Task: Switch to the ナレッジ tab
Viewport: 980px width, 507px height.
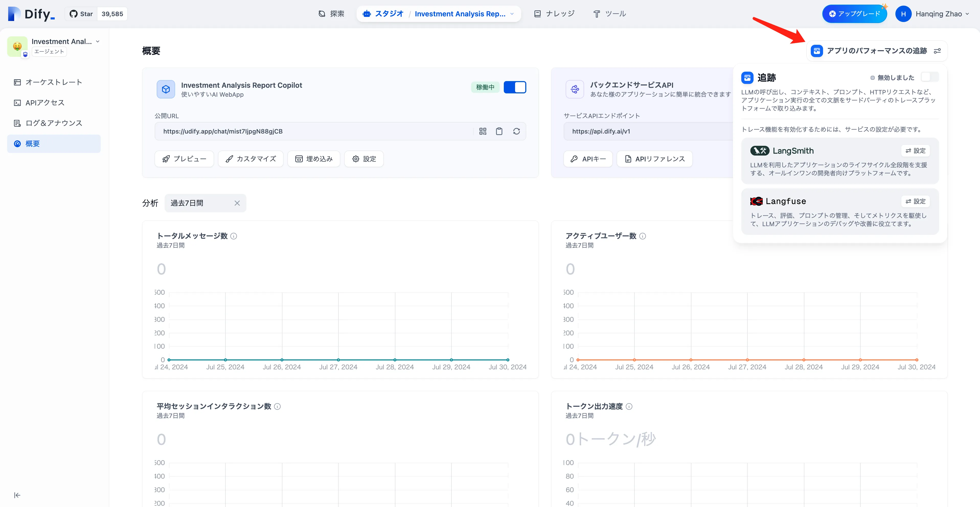Action: pyautogui.click(x=554, y=14)
